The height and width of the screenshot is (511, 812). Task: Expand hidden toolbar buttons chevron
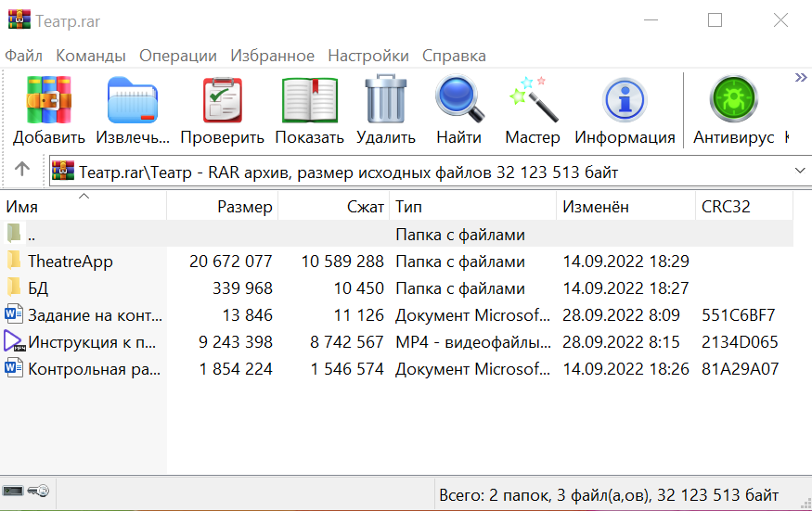click(x=801, y=78)
